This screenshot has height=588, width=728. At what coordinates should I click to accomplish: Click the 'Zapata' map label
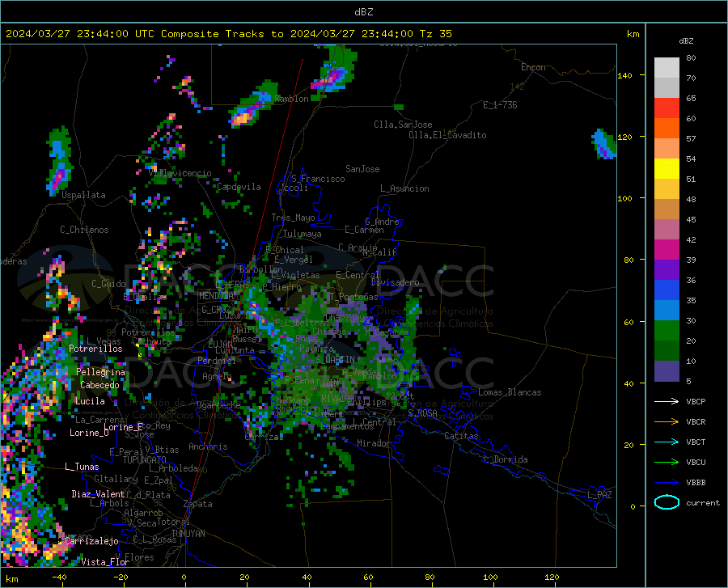198,504
